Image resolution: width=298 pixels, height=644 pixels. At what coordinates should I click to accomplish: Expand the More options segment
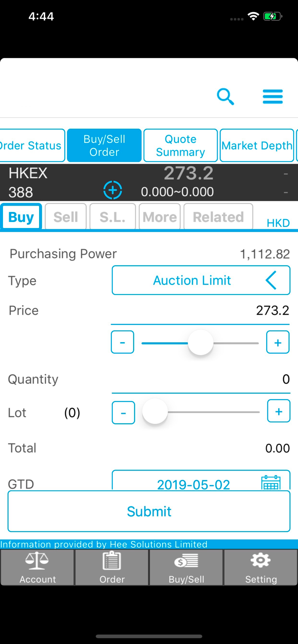point(160,216)
